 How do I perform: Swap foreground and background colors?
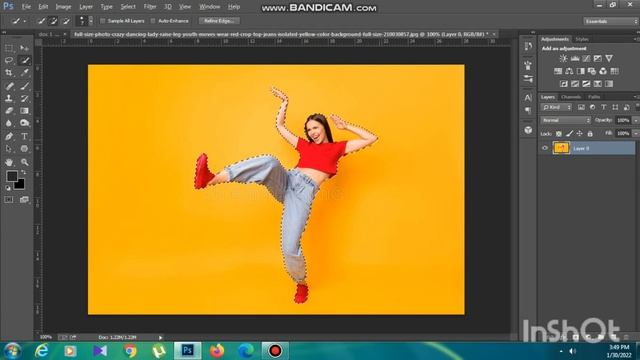24,173
